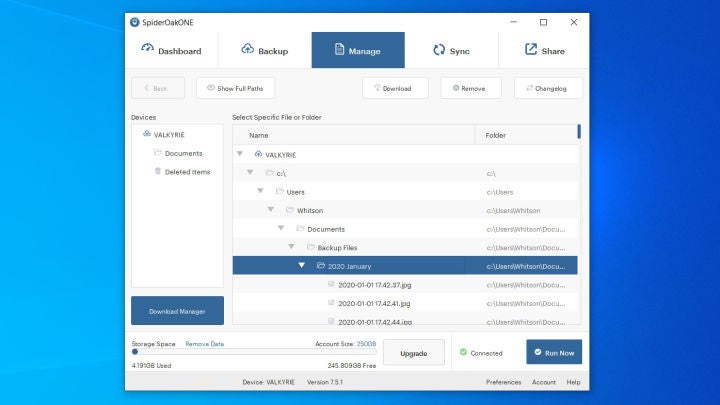Collapse the 2020 January folder
The image size is (720, 405).
pyautogui.click(x=301, y=266)
